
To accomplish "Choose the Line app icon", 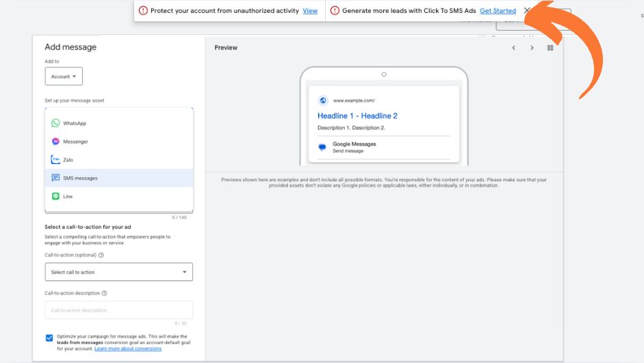I will [55, 196].
